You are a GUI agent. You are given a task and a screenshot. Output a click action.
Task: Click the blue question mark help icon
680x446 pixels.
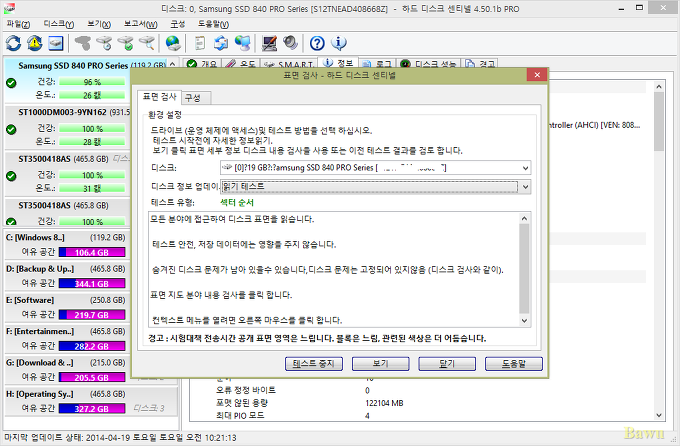[317, 43]
